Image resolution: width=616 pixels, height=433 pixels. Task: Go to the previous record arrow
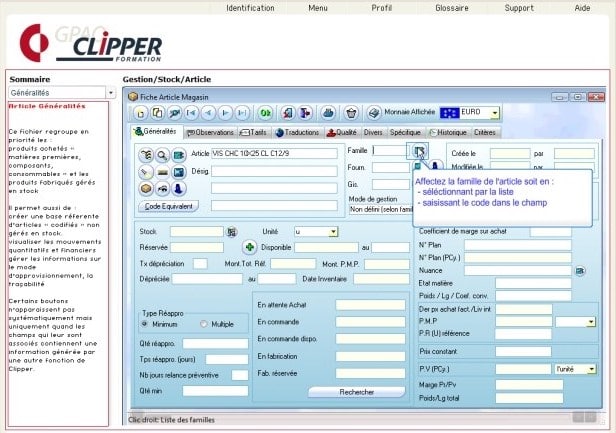(208, 113)
